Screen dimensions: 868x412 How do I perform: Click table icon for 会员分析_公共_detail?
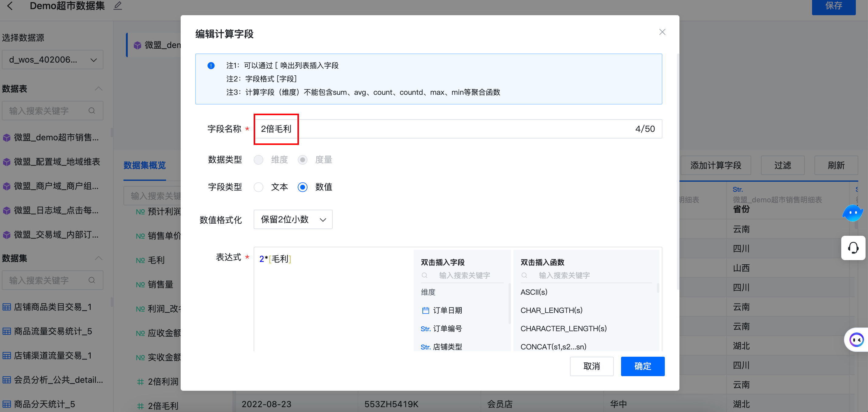click(x=7, y=380)
